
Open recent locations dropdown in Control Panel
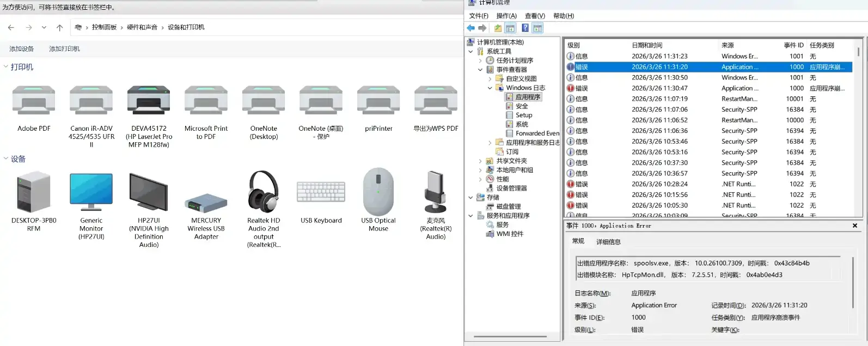pyautogui.click(x=44, y=27)
